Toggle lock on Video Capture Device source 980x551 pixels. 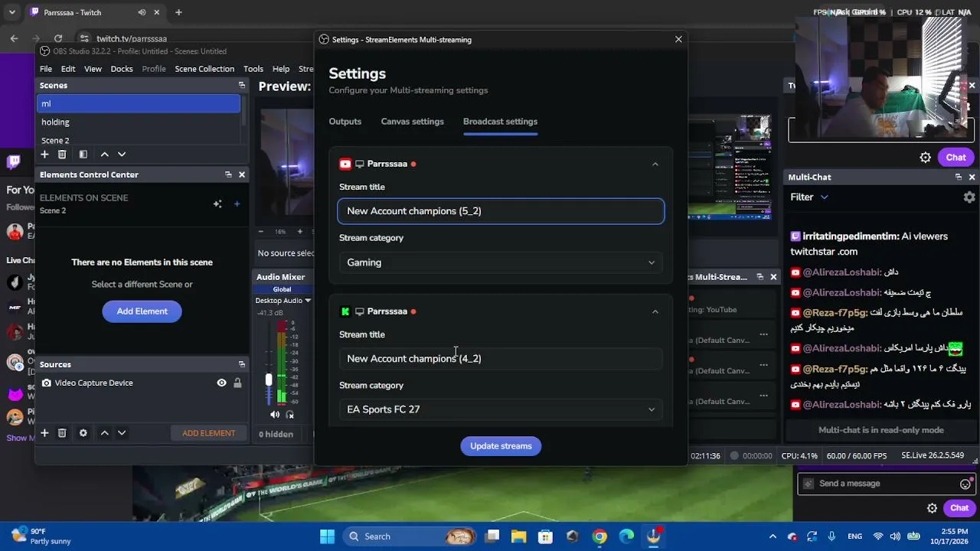(x=237, y=383)
